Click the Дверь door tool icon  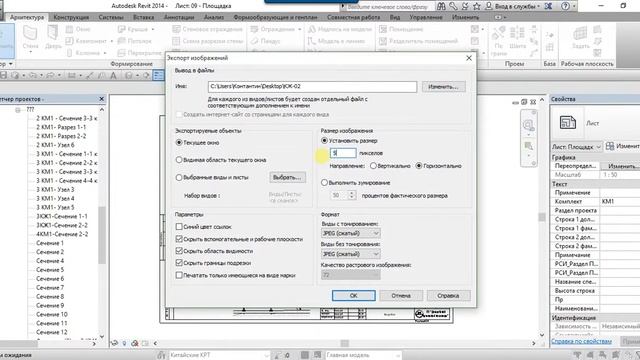click(x=53, y=33)
